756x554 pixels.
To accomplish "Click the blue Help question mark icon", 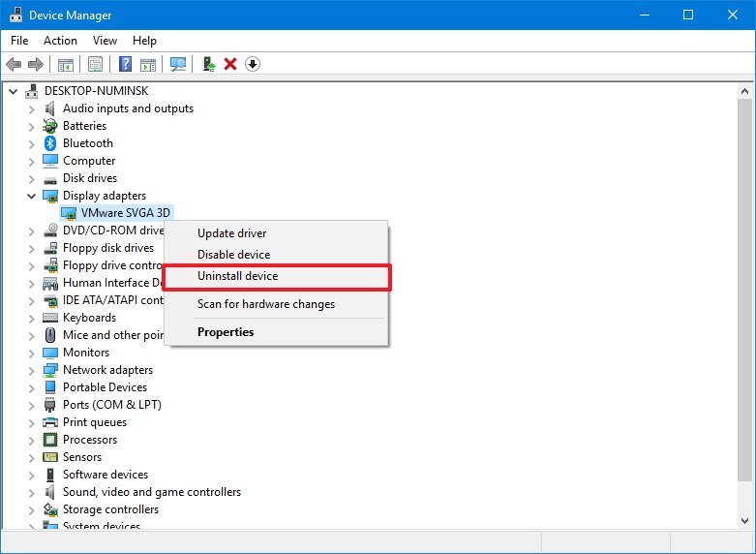I will pos(126,64).
